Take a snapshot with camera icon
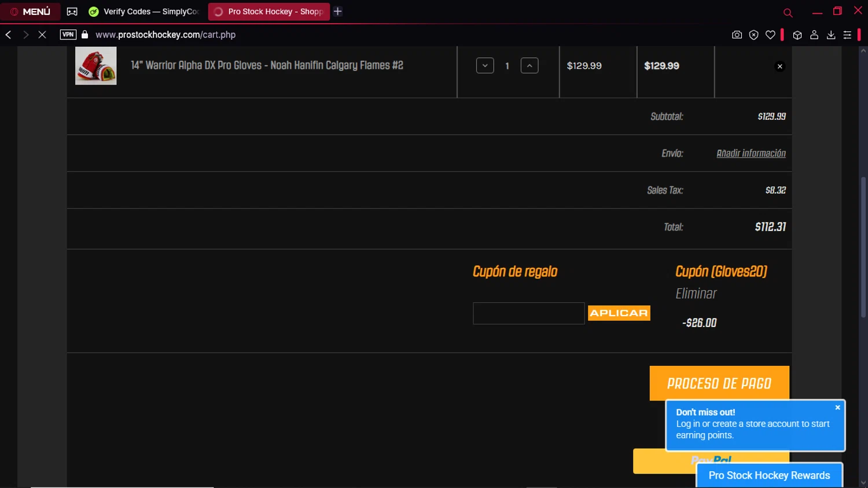 737,35
